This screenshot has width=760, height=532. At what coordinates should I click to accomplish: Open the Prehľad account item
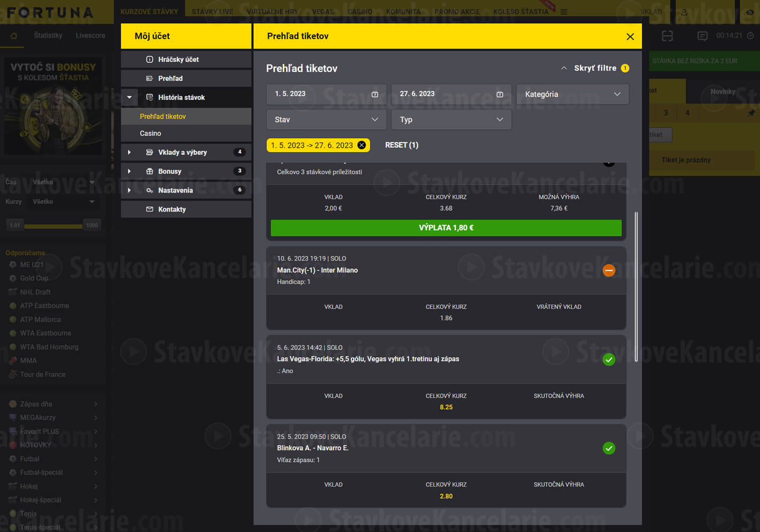click(186, 79)
